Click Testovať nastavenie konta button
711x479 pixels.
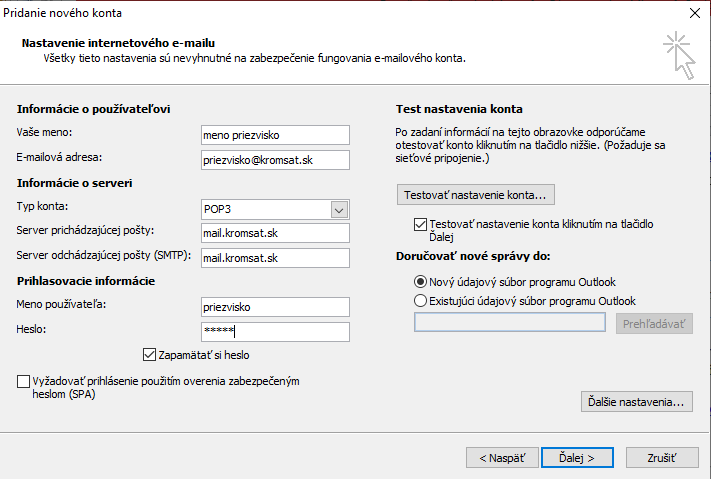click(x=476, y=195)
